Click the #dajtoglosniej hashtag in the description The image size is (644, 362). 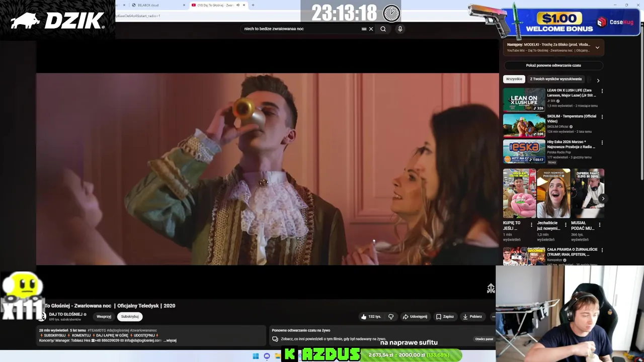[x=118, y=330]
